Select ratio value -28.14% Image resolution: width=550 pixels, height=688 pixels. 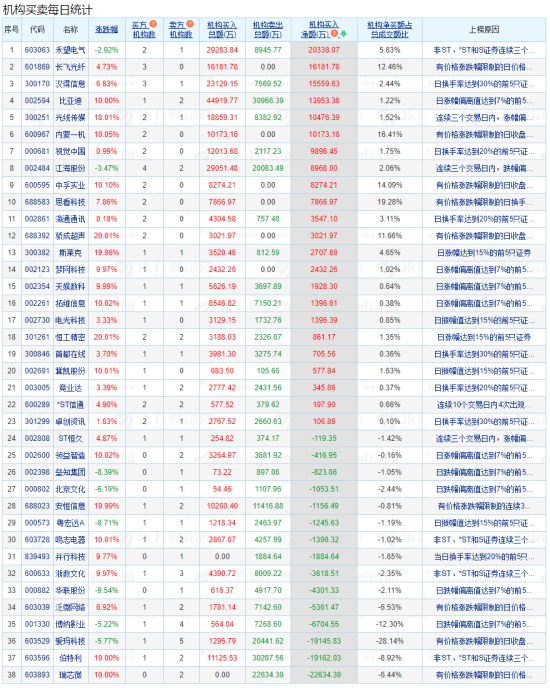pyautogui.click(x=390, y=641)
